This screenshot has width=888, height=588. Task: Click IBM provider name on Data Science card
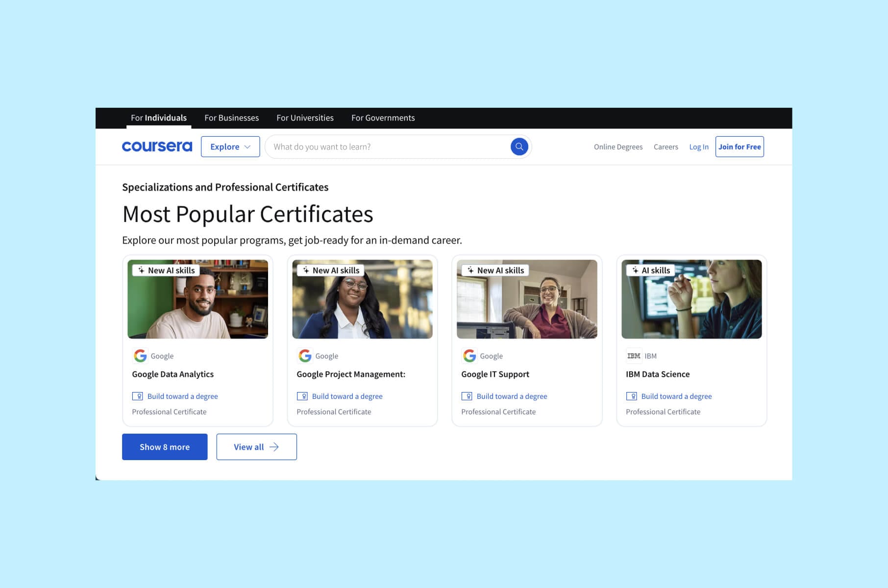(650, 356)
